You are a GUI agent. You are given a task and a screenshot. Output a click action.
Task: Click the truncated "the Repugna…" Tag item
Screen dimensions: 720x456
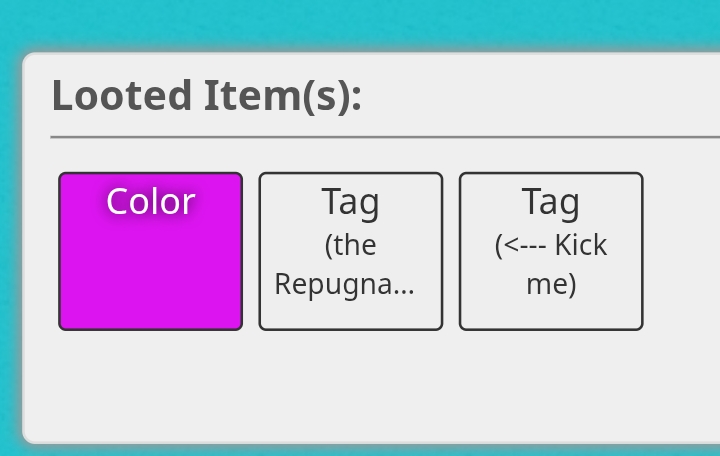point(351,251)
